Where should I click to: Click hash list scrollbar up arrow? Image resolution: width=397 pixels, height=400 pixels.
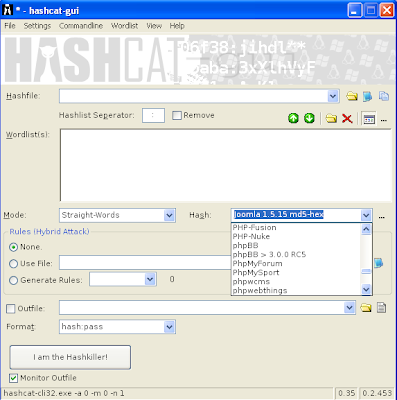[x=366, y=229]
